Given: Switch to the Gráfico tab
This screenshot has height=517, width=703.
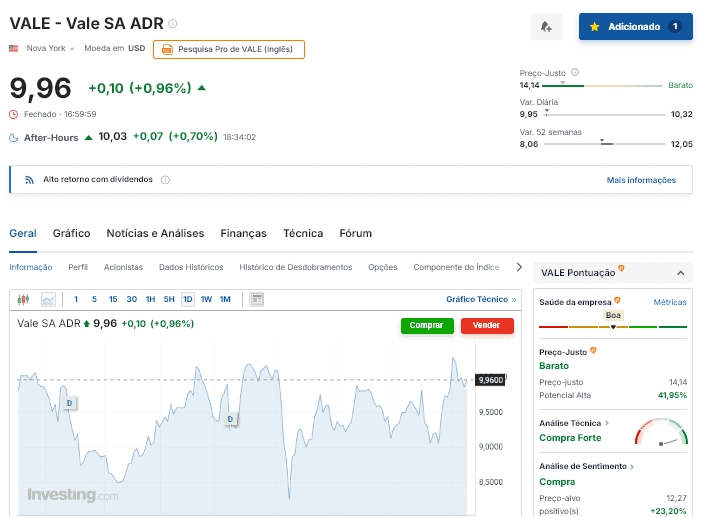Looking at the screenshot, I should click(71, 233).
